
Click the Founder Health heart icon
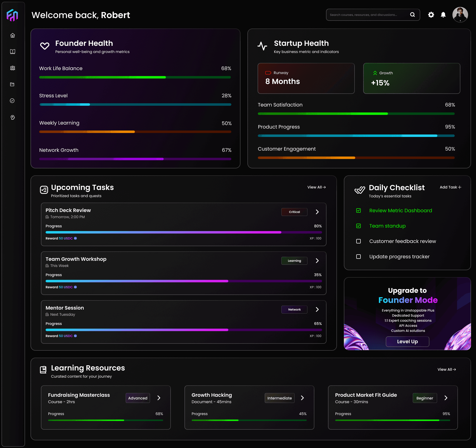(45, 46)
